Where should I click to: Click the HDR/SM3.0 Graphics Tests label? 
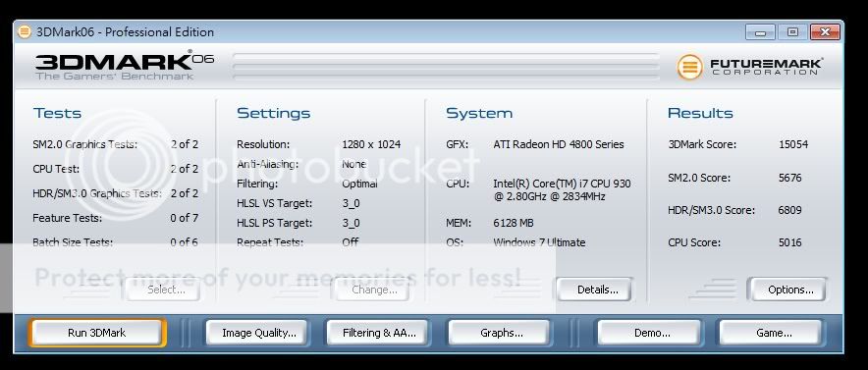pos(97,193)
